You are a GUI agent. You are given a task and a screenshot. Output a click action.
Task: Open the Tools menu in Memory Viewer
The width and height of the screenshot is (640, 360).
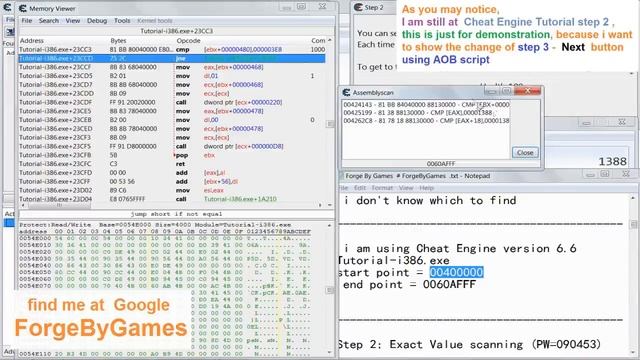coord(122,20)
